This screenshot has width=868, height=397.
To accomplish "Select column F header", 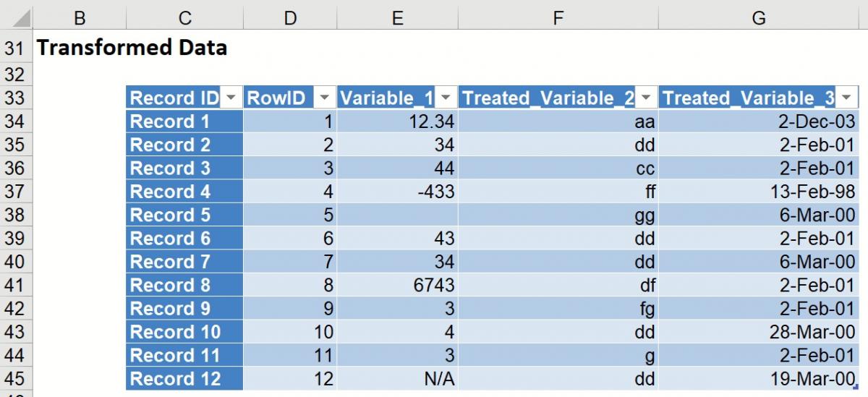I will [x=558, y=18].
